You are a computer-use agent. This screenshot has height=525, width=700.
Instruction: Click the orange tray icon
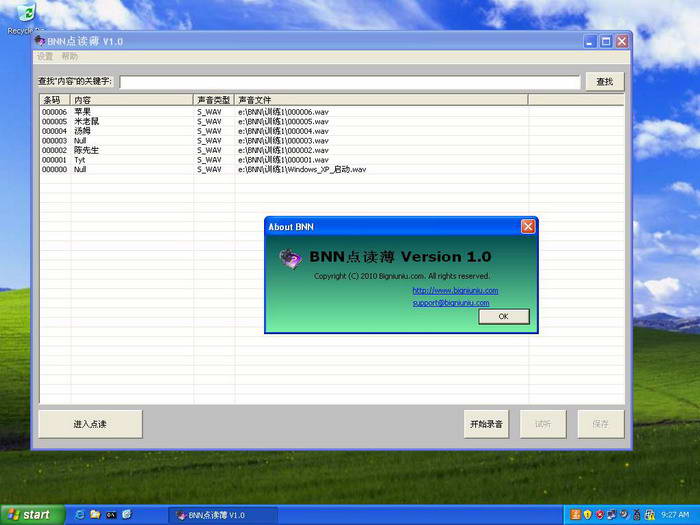575,515
